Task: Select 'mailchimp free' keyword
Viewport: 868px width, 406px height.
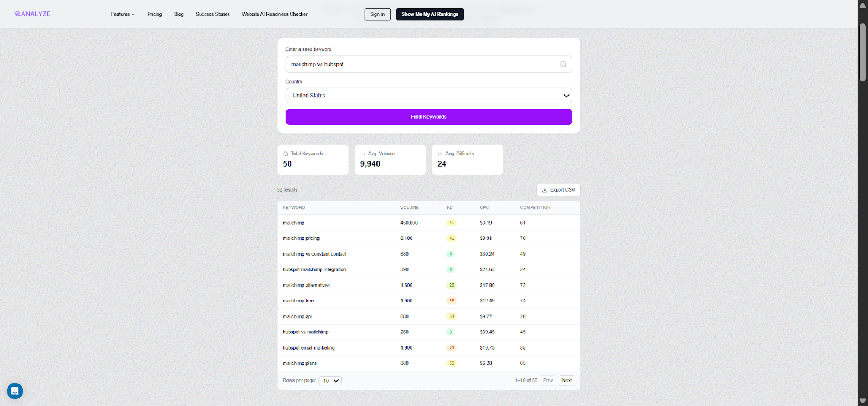Action: (298, 301)
